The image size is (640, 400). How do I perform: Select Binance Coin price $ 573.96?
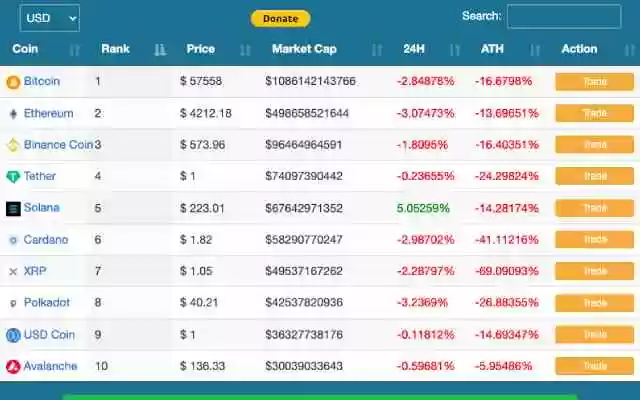pos(202,144)
